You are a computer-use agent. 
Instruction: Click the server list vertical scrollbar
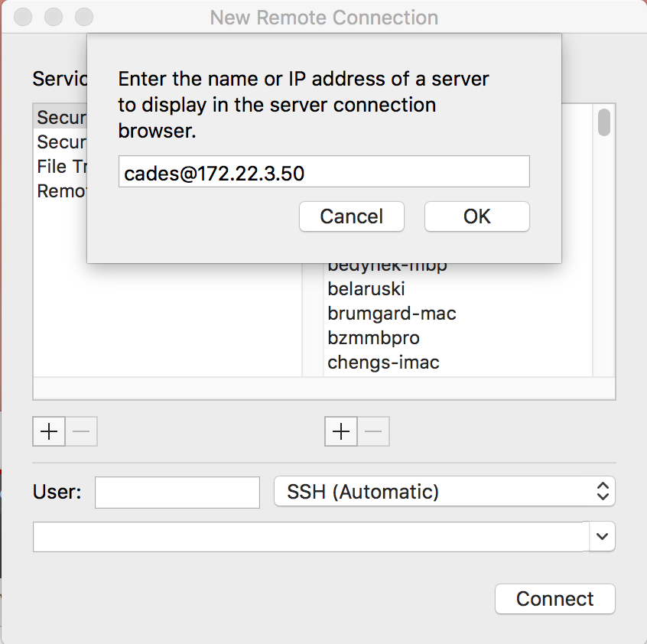point(604,122)
